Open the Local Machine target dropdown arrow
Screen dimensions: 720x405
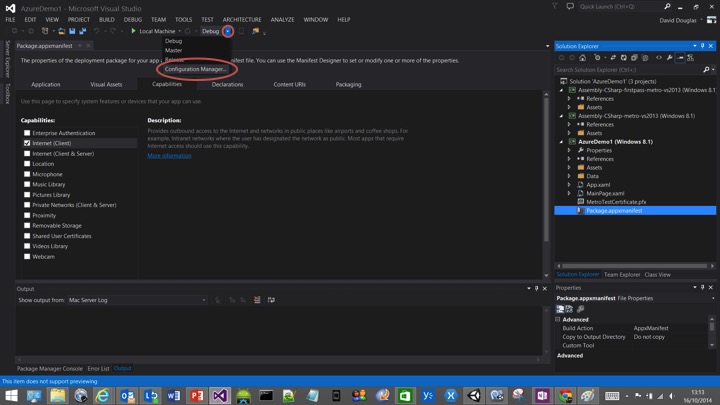click(x=180, y=31)
